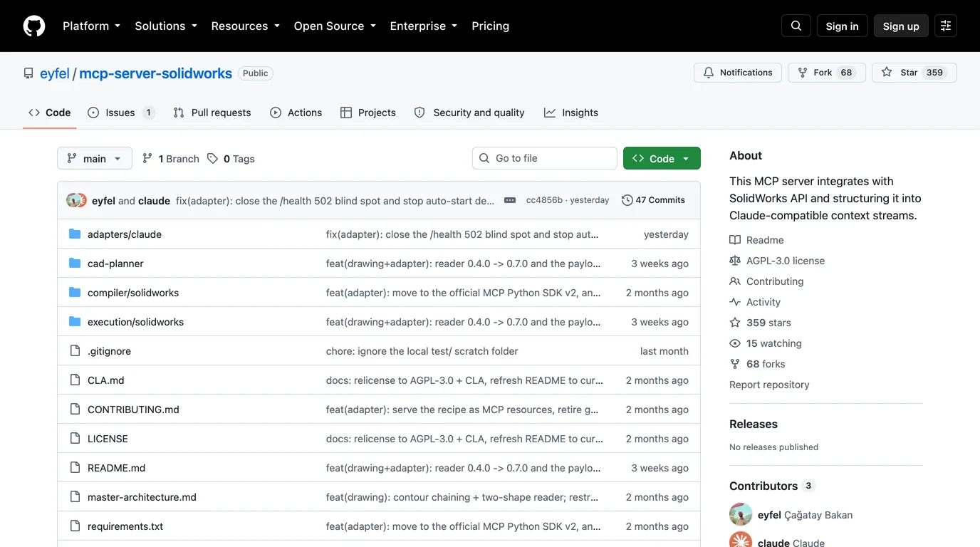Click the Notifications bell button
This screenshot has width=980, height=547.
pos(738,73)
